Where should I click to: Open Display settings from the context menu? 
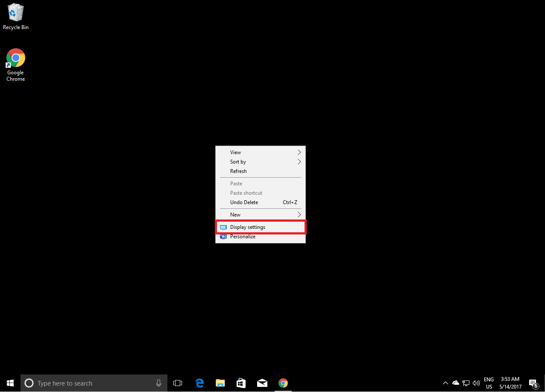pyautogui.click(x=261, y=227)
